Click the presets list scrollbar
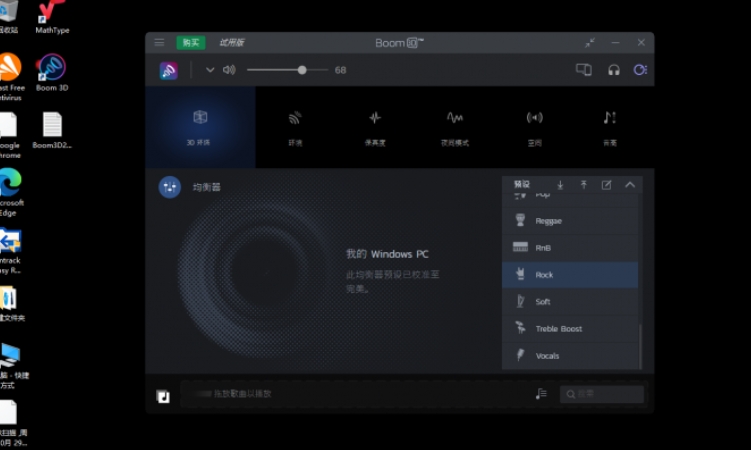The width and height of the screenshot is (751, 450). [x=640, y=347]
